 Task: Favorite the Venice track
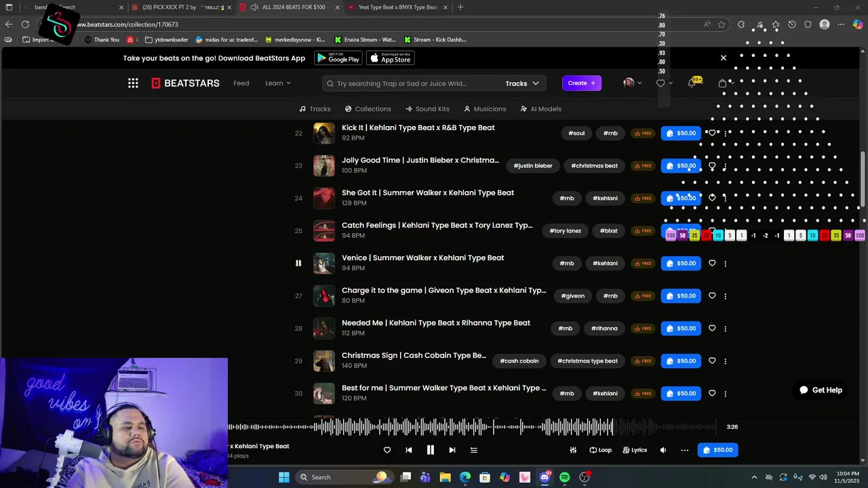tap(712, 263)
